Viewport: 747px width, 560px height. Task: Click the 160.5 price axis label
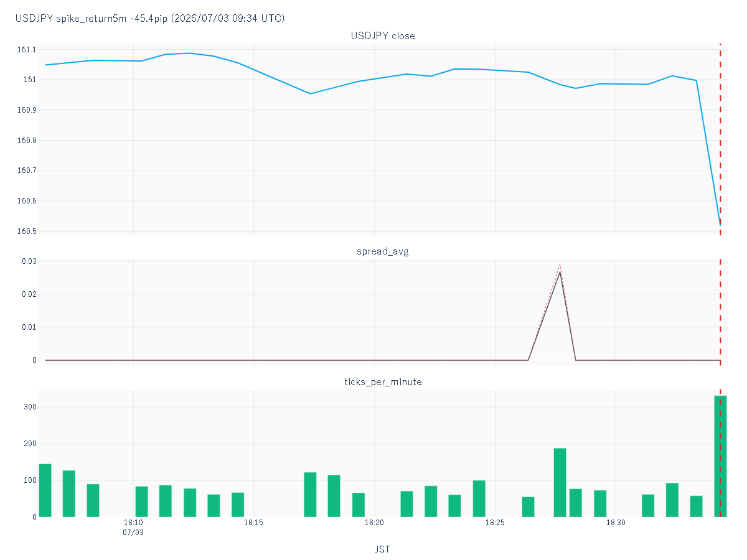click(27, 231)
